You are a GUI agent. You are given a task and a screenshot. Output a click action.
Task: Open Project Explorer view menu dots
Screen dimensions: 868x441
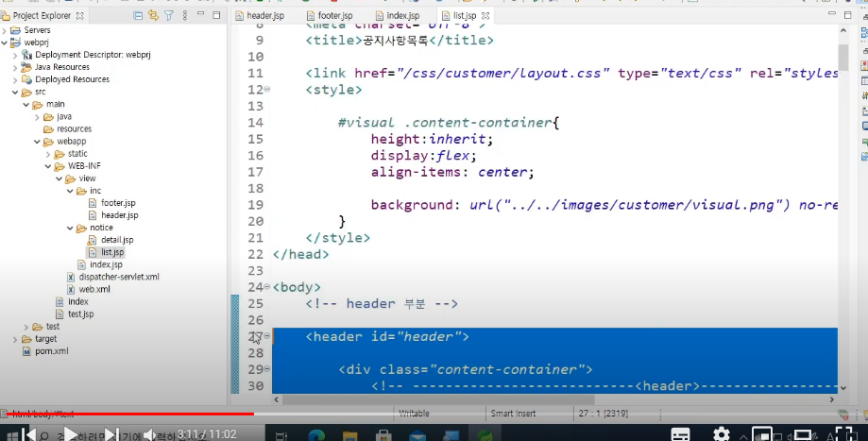[x=185, y=15]
